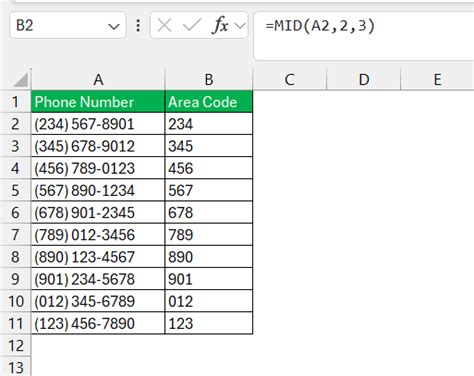Select cell with (789) 012-3456

pos(98,235)
